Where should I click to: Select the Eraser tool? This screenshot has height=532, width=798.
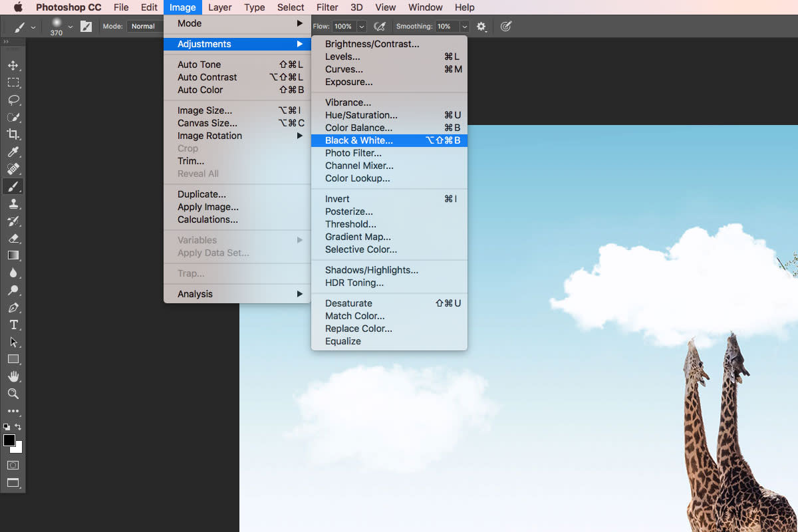tap(13, 238)
